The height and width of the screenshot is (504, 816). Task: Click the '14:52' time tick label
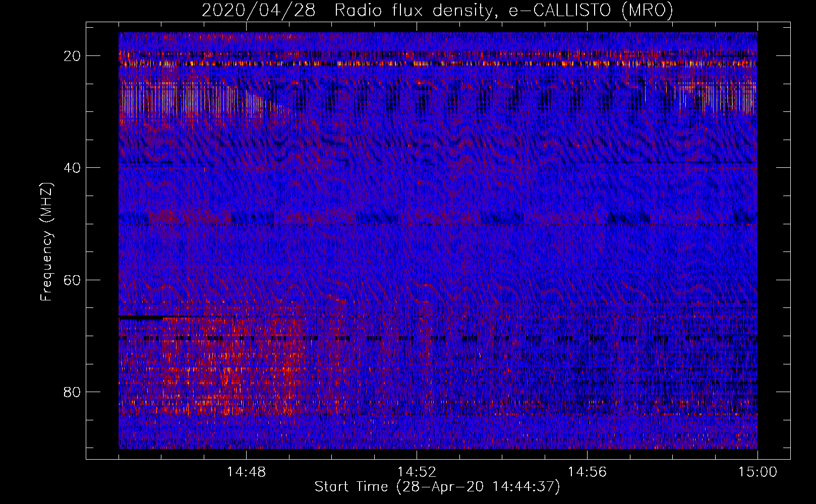(417, 472)
